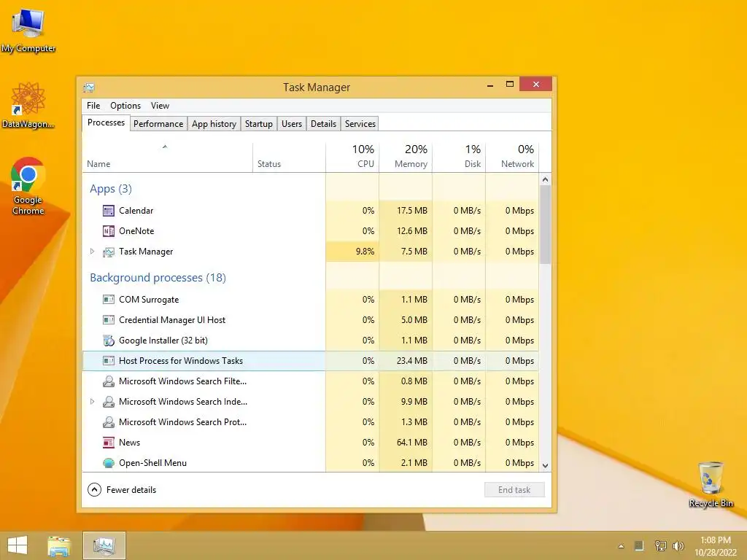The height and width of the screenshot is (560, 747).
Task: Click the Task Manager process row icon
Action: 109,252
